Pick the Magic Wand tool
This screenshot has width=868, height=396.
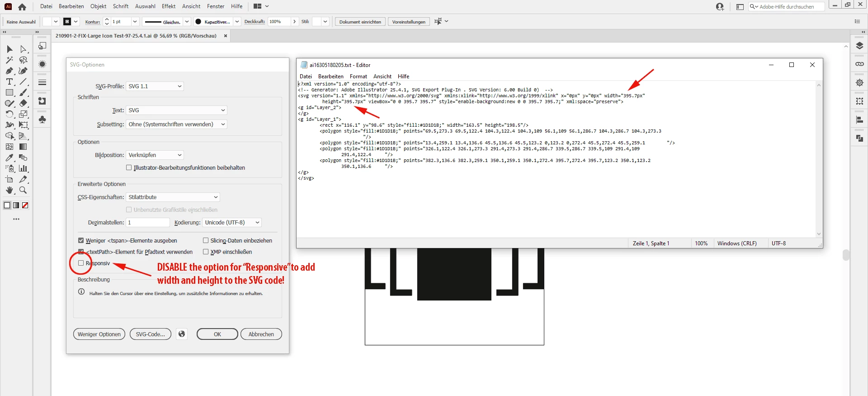click(9, 60)
